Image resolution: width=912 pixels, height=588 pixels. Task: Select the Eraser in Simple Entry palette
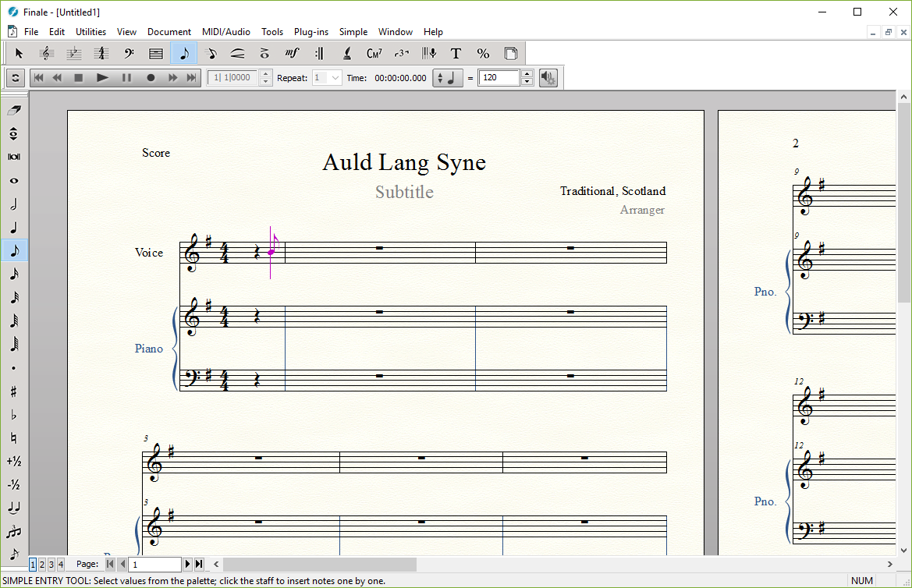(14, 110)
